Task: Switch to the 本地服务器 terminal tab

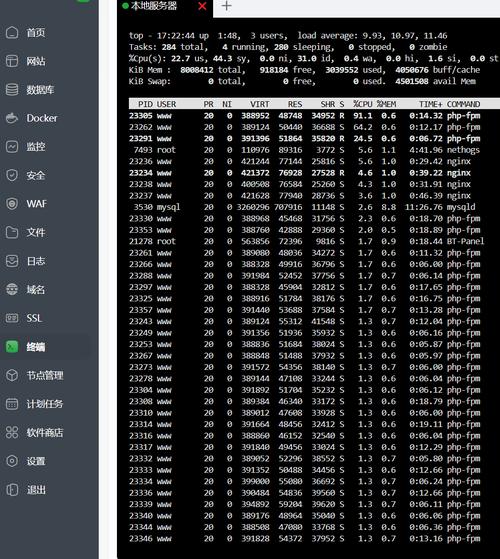Action: [154, 6]
